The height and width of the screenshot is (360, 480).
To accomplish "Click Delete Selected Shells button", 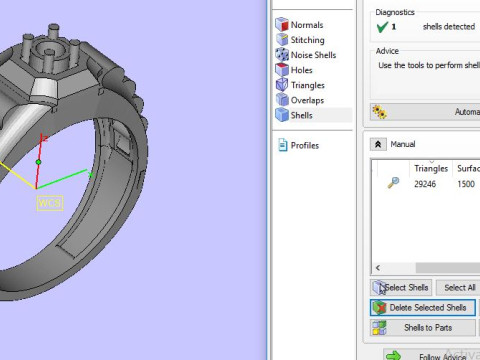I will tap(423, 308).
